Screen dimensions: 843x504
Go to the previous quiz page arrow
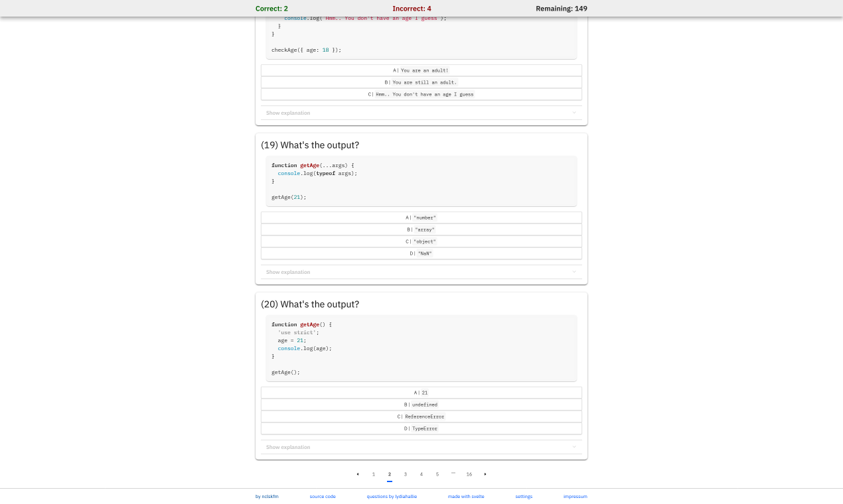[x=358, y=474]
